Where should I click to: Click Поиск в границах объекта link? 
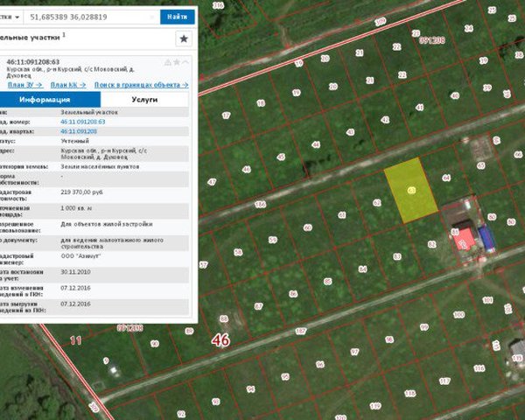point(141,85)
